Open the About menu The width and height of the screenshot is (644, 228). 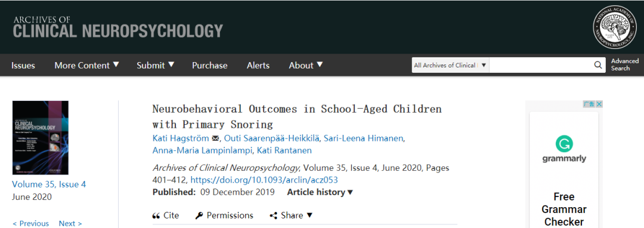point(305,65)
